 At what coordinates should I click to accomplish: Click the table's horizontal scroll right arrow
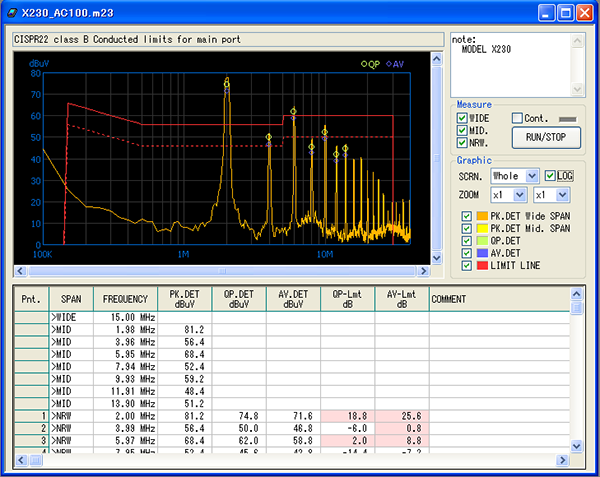pos(562,459)
